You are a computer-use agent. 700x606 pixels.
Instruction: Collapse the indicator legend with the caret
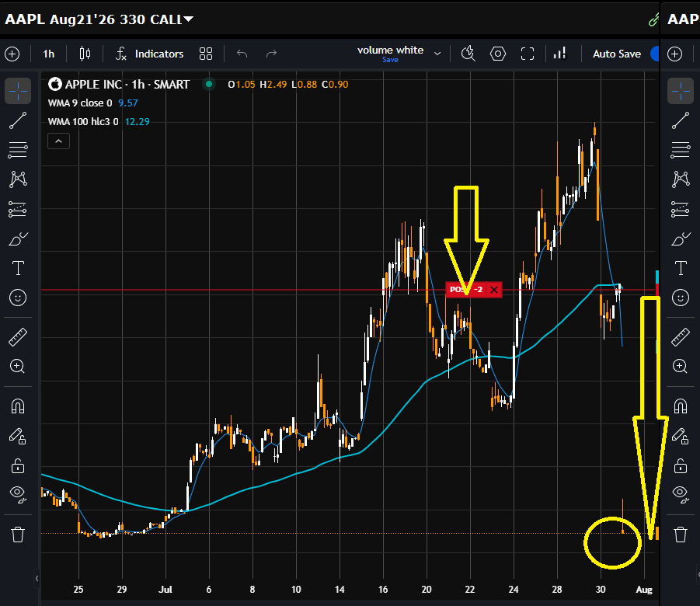[x=58, y=141]
